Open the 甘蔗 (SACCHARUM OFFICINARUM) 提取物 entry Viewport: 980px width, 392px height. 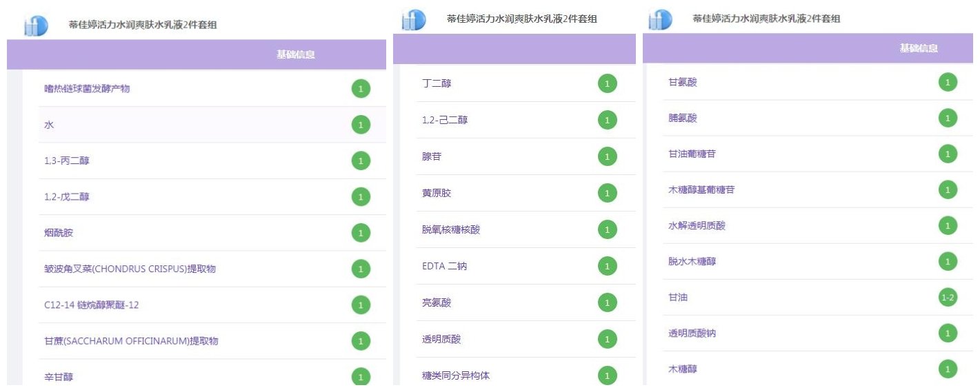click(131, 341)
